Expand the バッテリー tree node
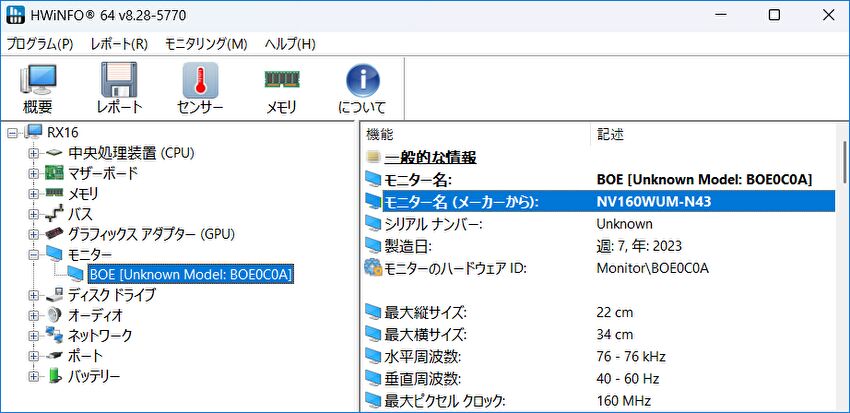The image size is (850, 413). [34, 376]
